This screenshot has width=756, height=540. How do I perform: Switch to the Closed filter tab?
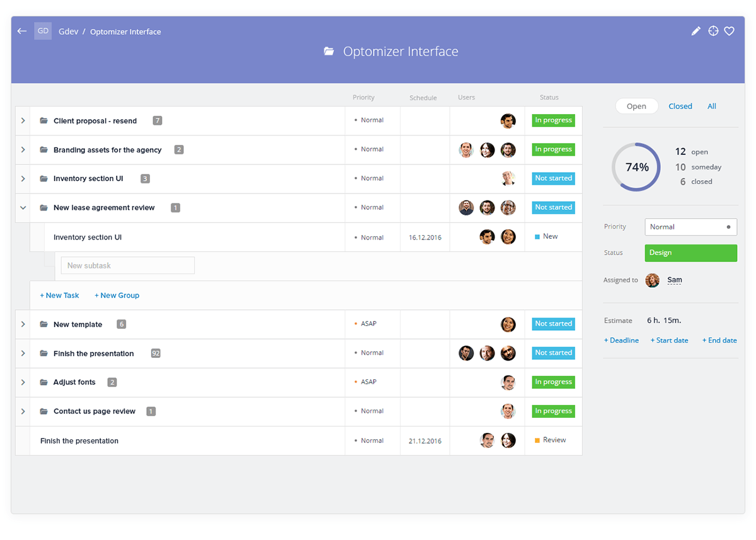(680, 106)
